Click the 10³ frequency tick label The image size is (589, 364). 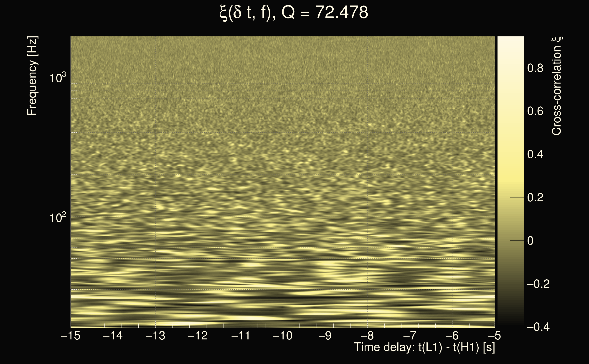[x=58, y=78]
